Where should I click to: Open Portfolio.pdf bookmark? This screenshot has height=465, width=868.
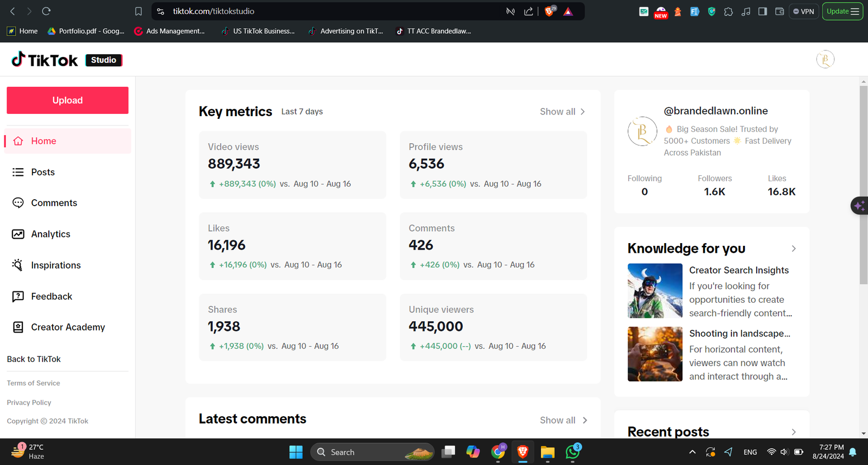[x=86, y=31]
